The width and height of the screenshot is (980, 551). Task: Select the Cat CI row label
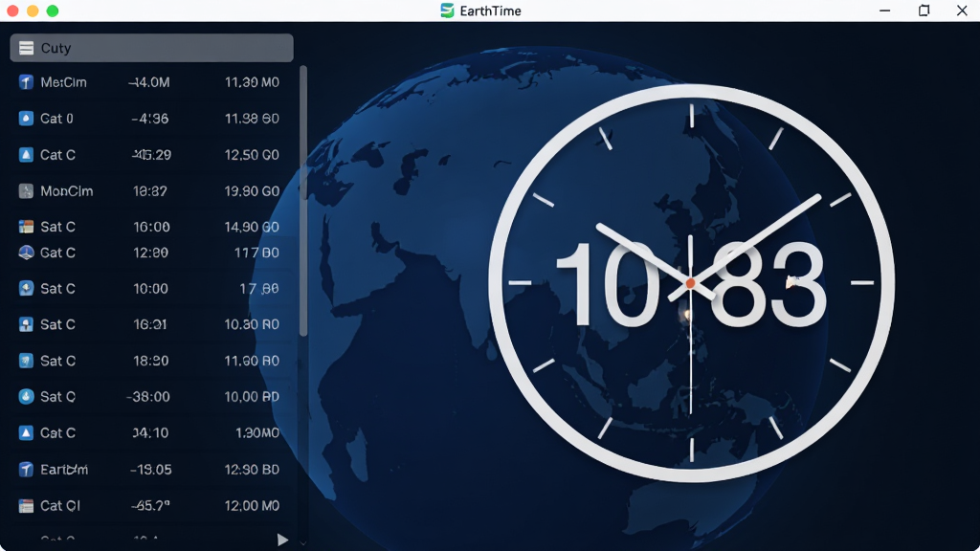(60, 506)
